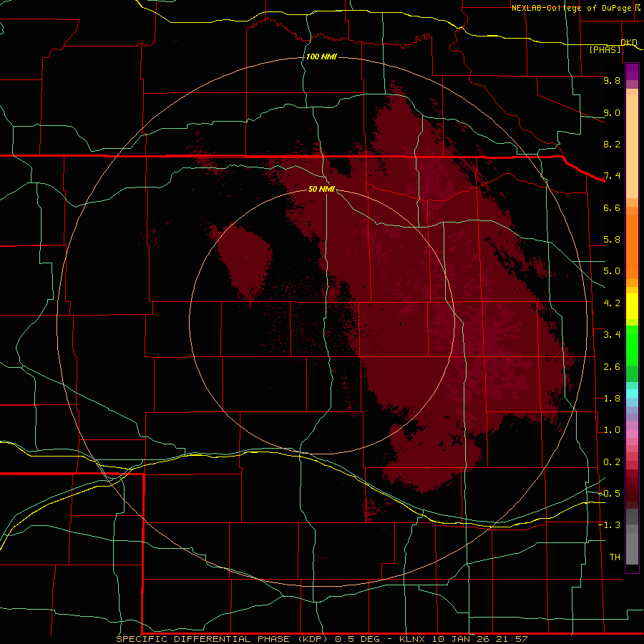Image resolution: width=644 pixels, height=644 pixels.
Task: Click the "[PHAS]" legend heading
Action: pos(605,50)
